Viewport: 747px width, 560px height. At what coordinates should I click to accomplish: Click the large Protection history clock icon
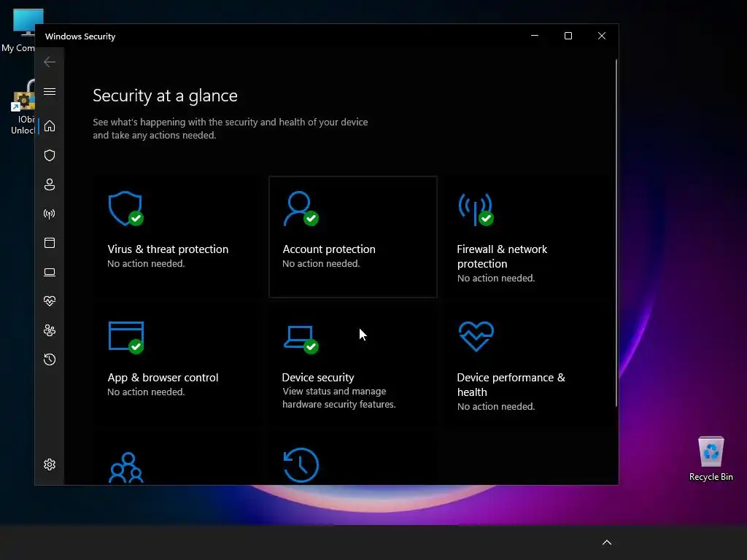pos(301,465)
